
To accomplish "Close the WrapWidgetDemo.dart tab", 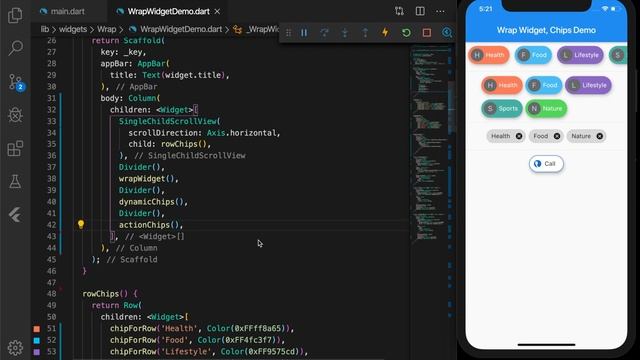I will pos(218,11).
